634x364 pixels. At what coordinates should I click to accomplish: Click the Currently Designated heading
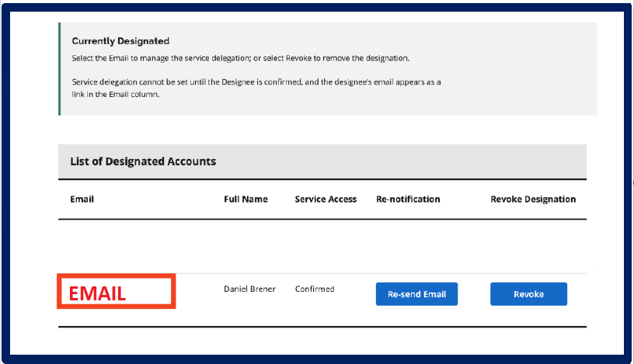click(120, 41)
